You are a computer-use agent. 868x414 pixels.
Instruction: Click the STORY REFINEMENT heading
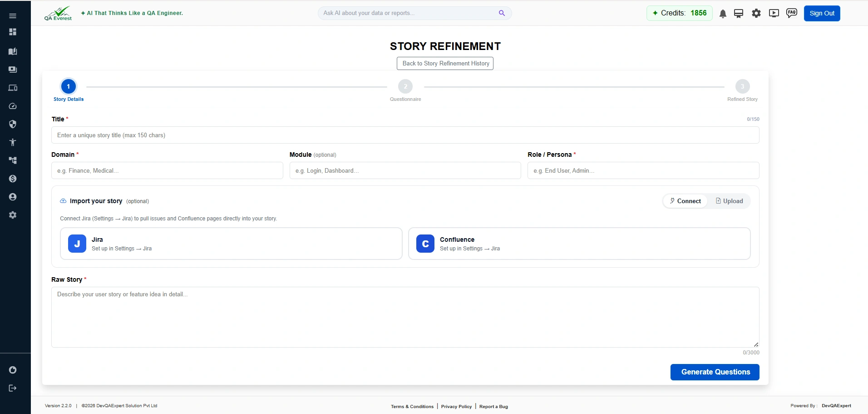point(445,46)
